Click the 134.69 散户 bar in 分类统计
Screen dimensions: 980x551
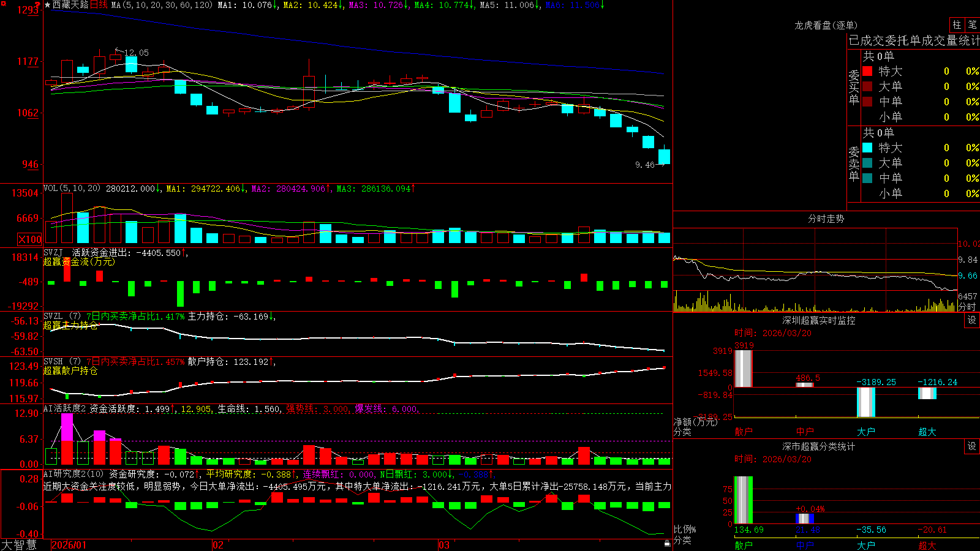point(743,500)
